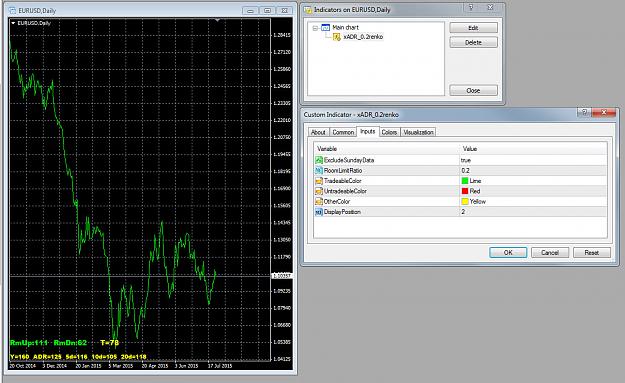The height and width of the screenshot is (383, 625).
Task: Click the Main chart tree icon
Action: (x=325, y=27)
